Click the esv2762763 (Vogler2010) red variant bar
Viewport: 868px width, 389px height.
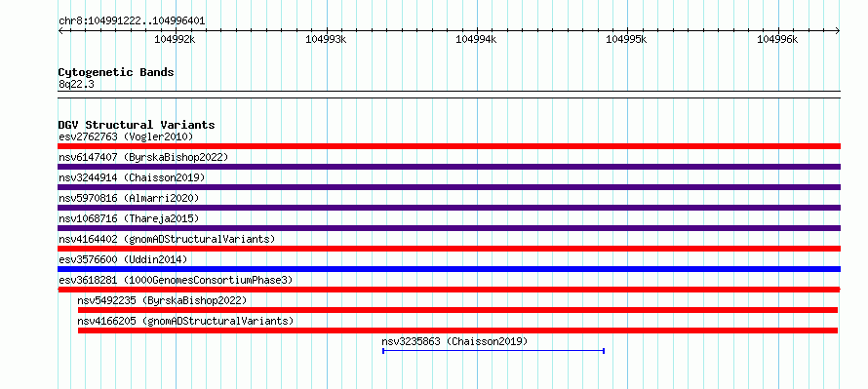[449, 146]
